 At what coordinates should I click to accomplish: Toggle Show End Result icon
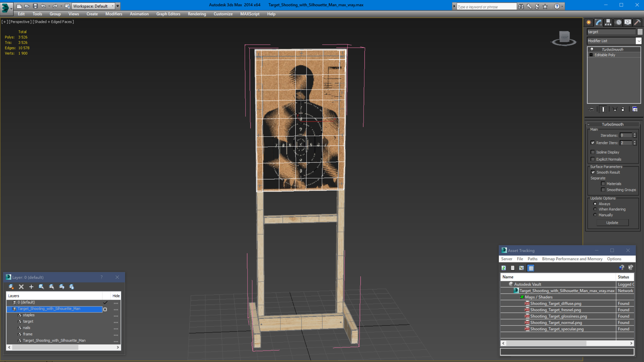[603, 109]
